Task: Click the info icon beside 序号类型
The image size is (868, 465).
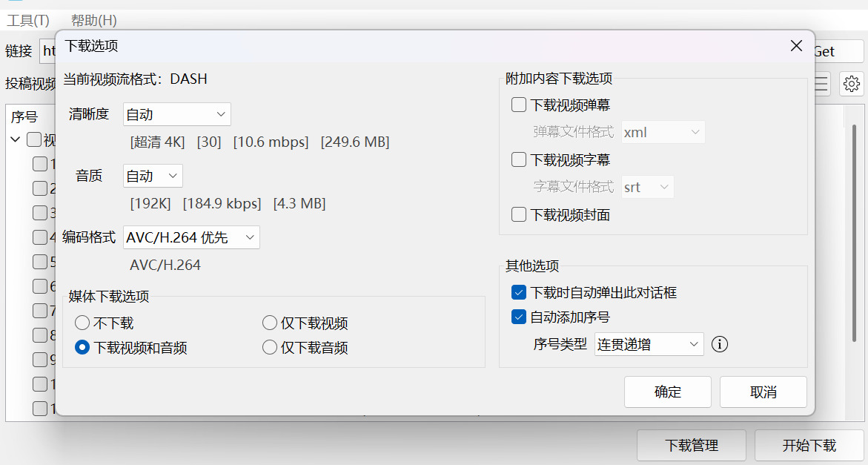Action: coord(720,344)
